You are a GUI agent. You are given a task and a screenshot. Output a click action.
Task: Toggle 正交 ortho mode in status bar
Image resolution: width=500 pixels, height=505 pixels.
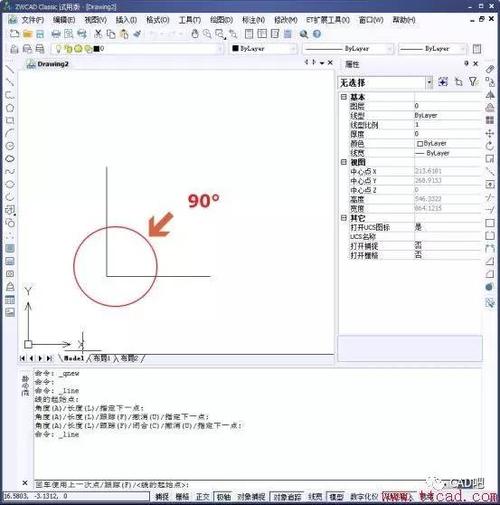(202, 497)
